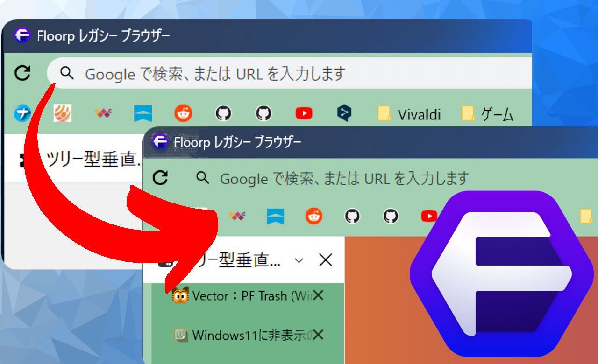This screenshot has height=364, width=598.
Task: Close the ツリー型垂直 sidebar panel in front window
Action: (326, 260)
